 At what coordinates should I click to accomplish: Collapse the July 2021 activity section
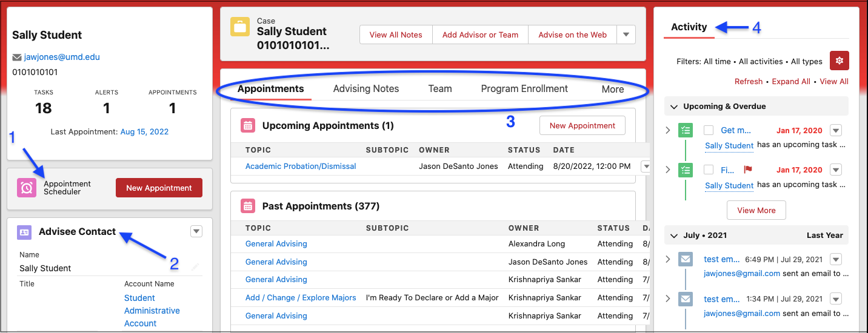pyautogui.click(x=673, y=236)
